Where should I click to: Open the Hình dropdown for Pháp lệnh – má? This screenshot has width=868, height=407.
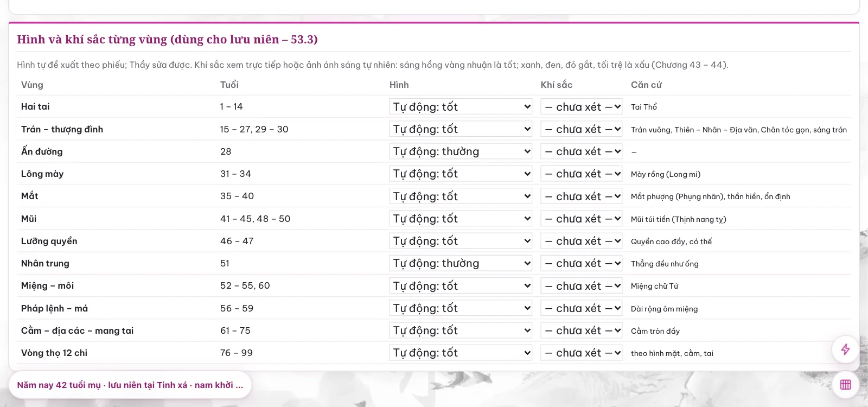coord(461,308)
